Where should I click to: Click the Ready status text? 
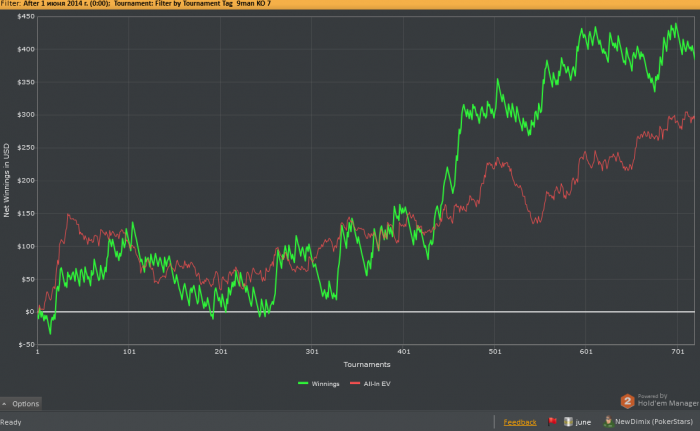point(11,422)
